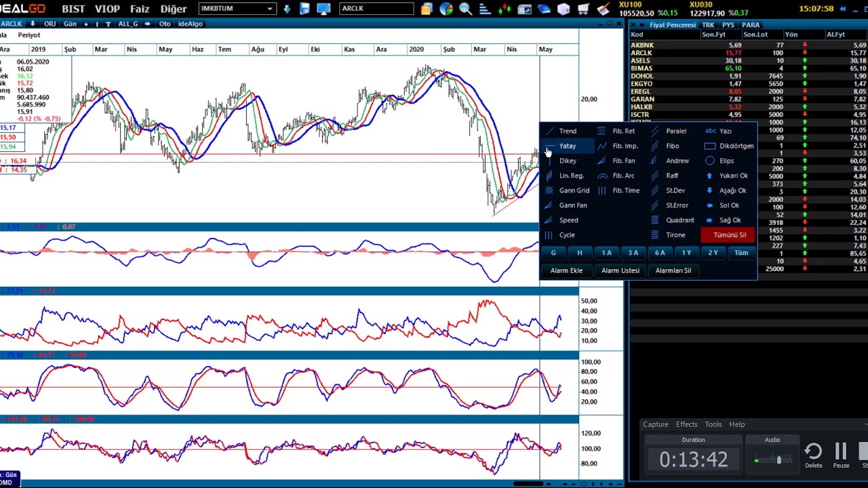Set chart range to H

[x=580, y=253]
